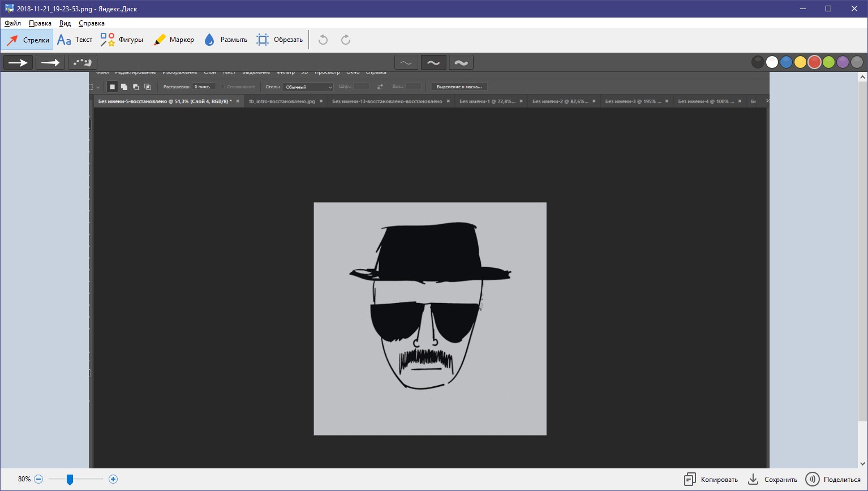Open the Правка menu
868x491 pixels.
(40, 23)
